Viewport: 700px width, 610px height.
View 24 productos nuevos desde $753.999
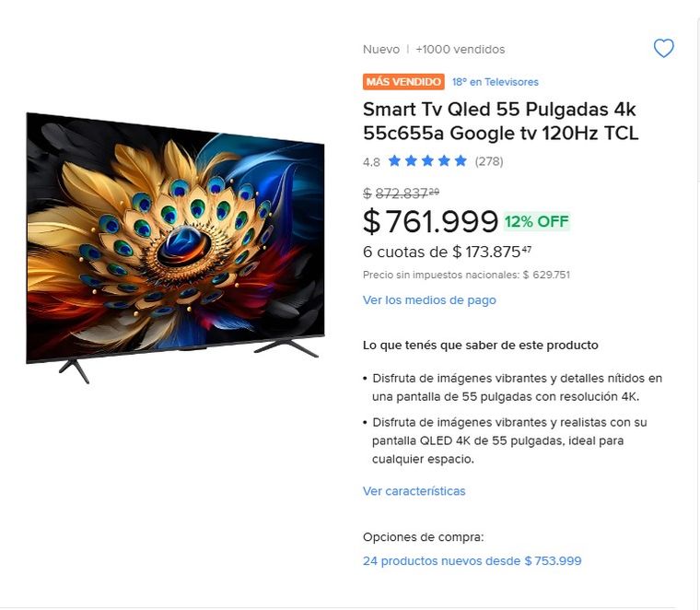(472, 561)
